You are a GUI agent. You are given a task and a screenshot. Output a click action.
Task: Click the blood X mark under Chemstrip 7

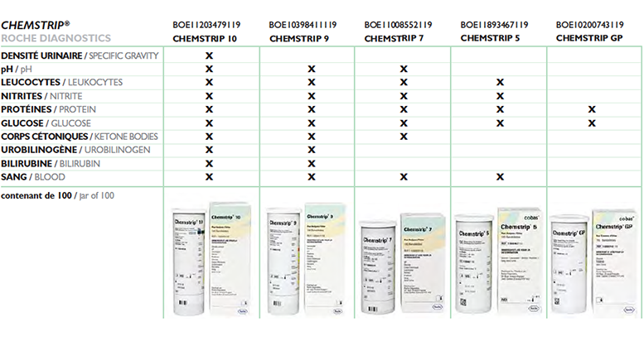pyautogui.click(x=404, y=177)
